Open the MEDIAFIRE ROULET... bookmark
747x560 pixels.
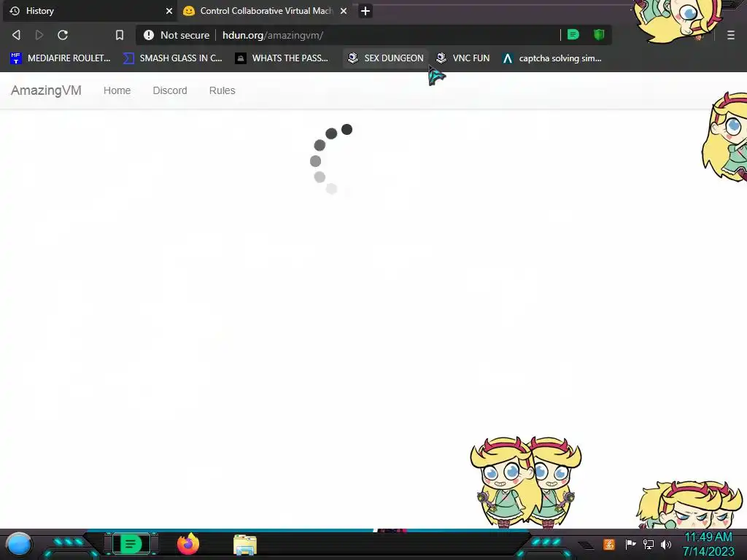pos(60,58)
